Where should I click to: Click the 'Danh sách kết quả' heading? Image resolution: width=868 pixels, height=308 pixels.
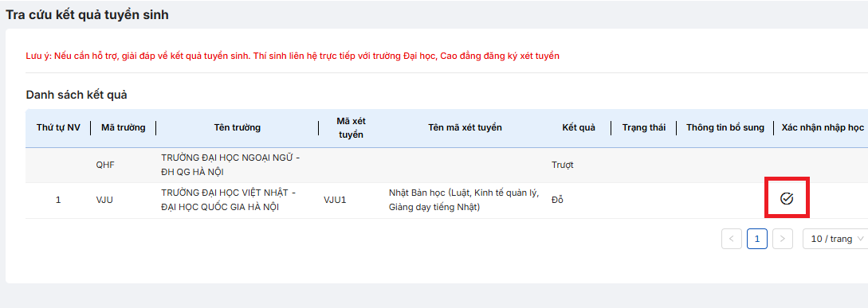[x=77, y=96]
